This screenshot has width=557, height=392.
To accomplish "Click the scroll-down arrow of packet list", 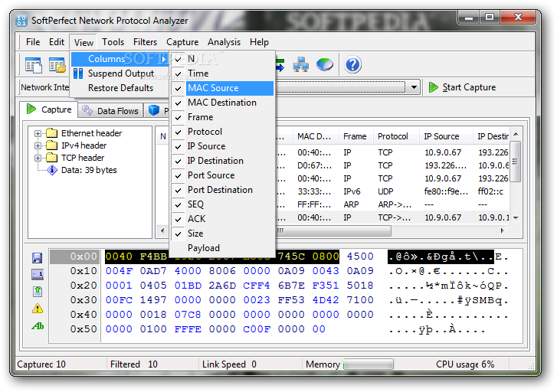I will (516, 217).
